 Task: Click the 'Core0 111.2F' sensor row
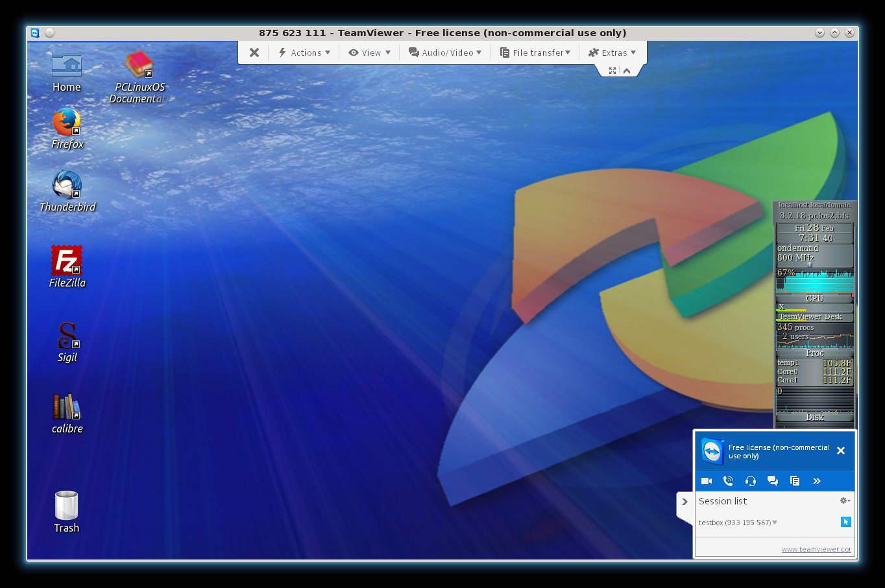click(814, 372)
